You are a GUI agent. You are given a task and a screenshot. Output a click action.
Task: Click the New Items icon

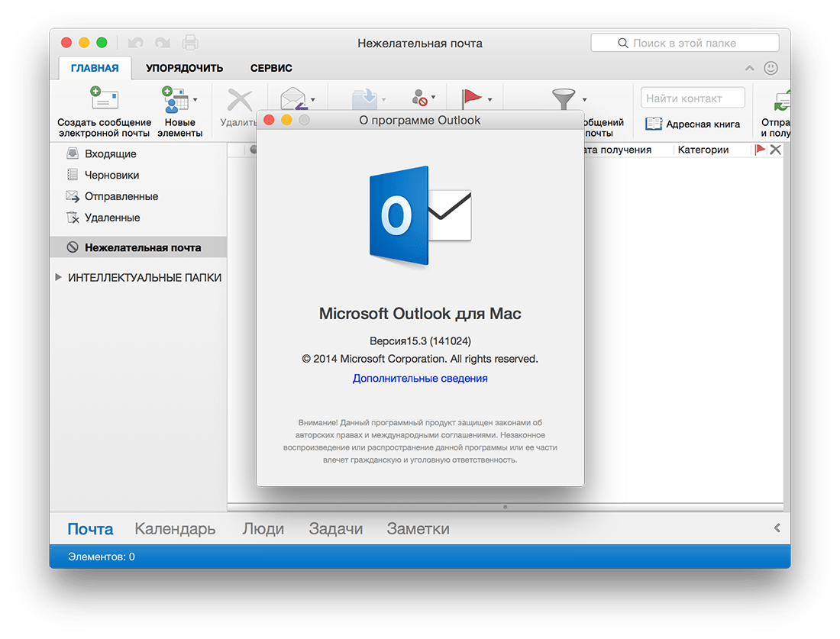pos(175,99)
